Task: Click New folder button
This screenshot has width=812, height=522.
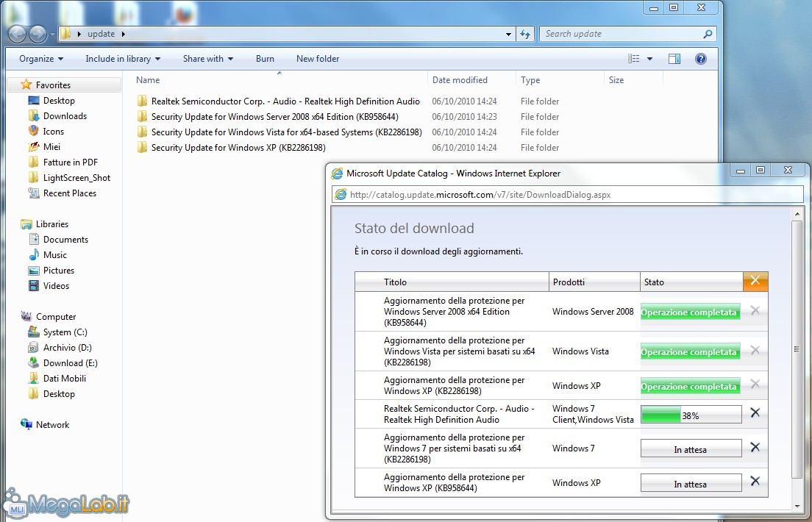Action: [x=318, y=59]
